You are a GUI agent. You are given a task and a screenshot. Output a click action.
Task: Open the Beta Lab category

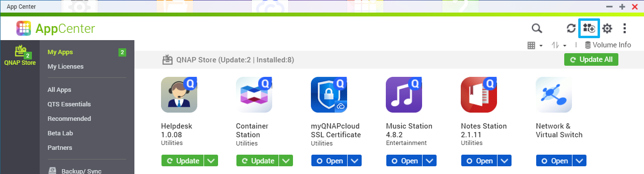tap(60, 133)
